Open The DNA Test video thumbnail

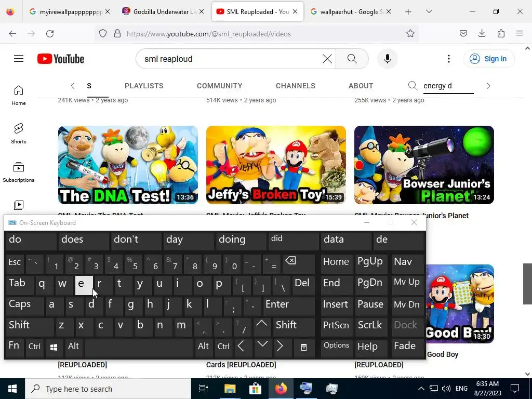(x=128, y=165)
